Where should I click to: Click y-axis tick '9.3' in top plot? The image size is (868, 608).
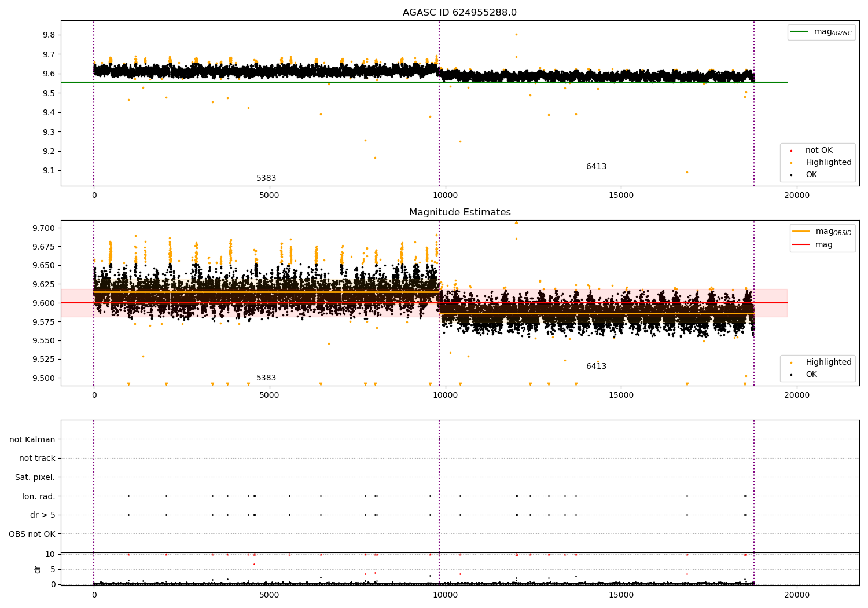[49, 132]
